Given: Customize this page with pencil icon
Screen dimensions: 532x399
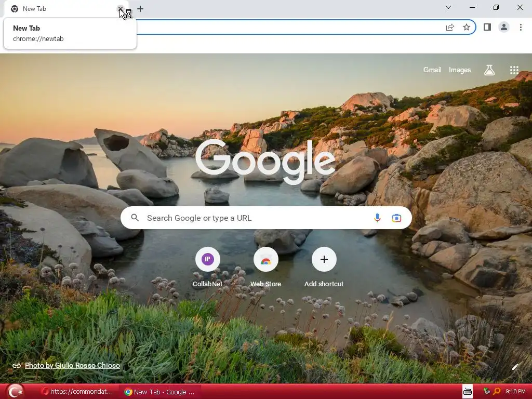Looking at the screenshot, I should coord(515,366).
